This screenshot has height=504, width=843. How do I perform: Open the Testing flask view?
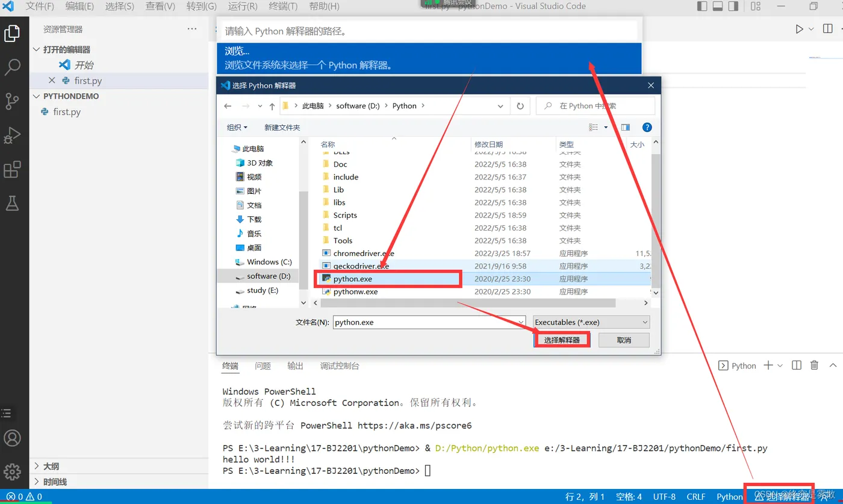point(12,203)
